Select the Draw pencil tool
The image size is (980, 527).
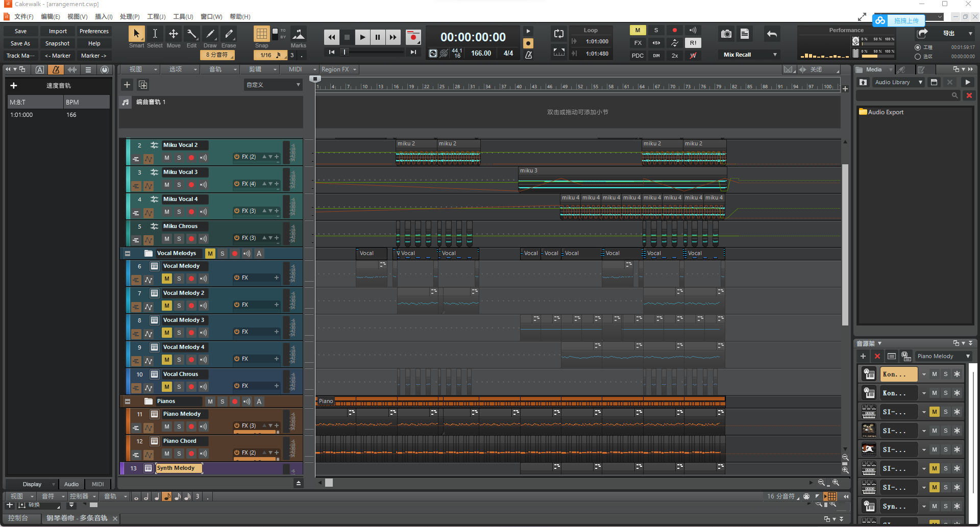tap(210, 34)
